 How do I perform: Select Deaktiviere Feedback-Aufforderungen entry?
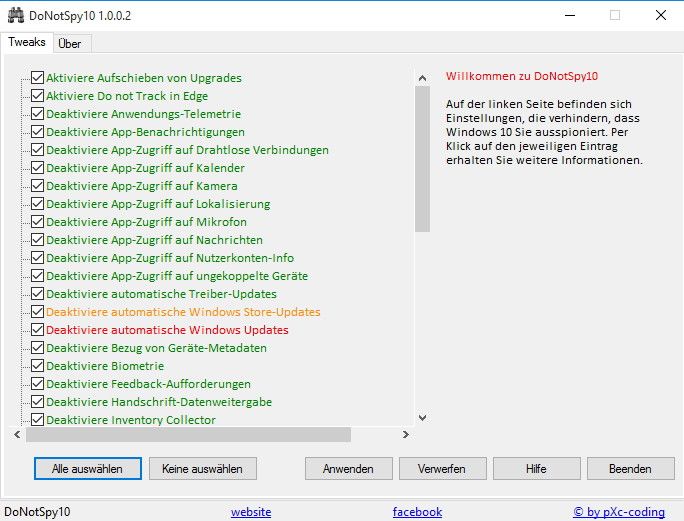(148, 384)
